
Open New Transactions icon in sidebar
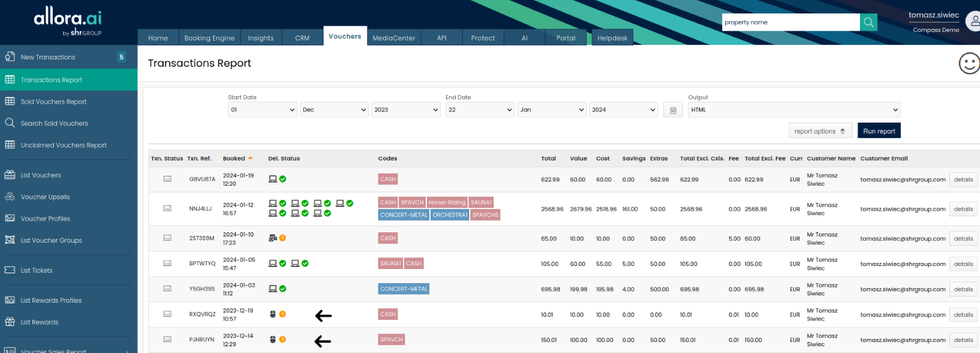10,56
